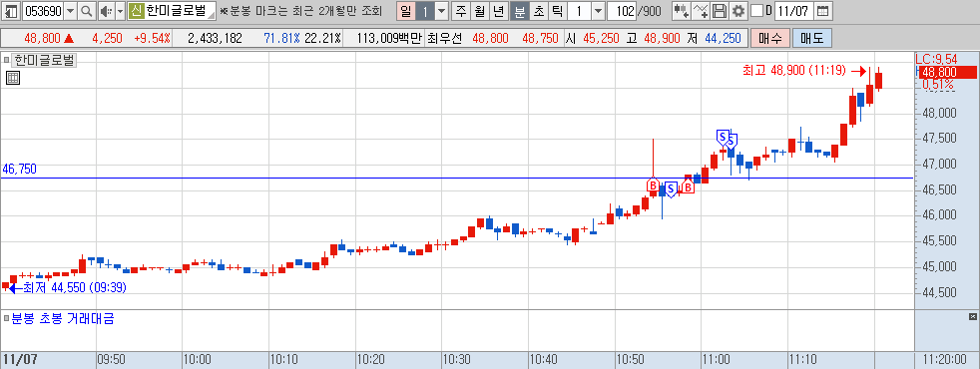Screen dimensions: 980x369
Task: Click the add candlestick chart icon
Action: (x=682, y=11)
